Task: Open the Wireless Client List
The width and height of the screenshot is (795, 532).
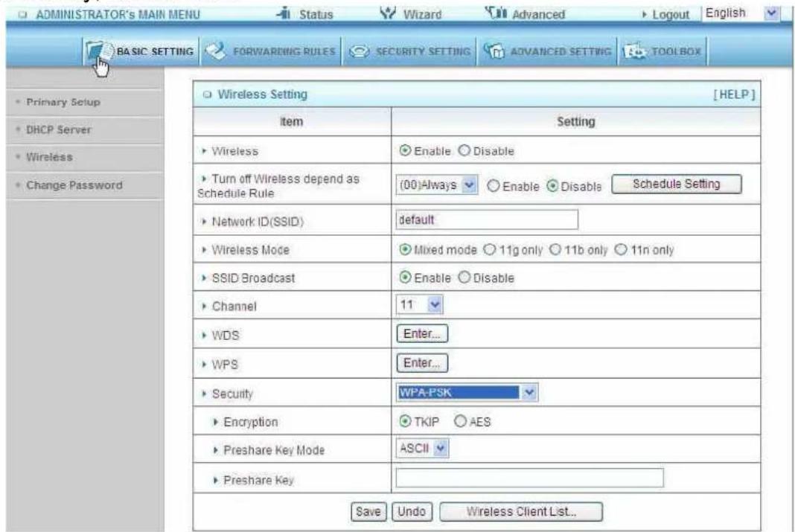Action: click(x=521, y=511)
